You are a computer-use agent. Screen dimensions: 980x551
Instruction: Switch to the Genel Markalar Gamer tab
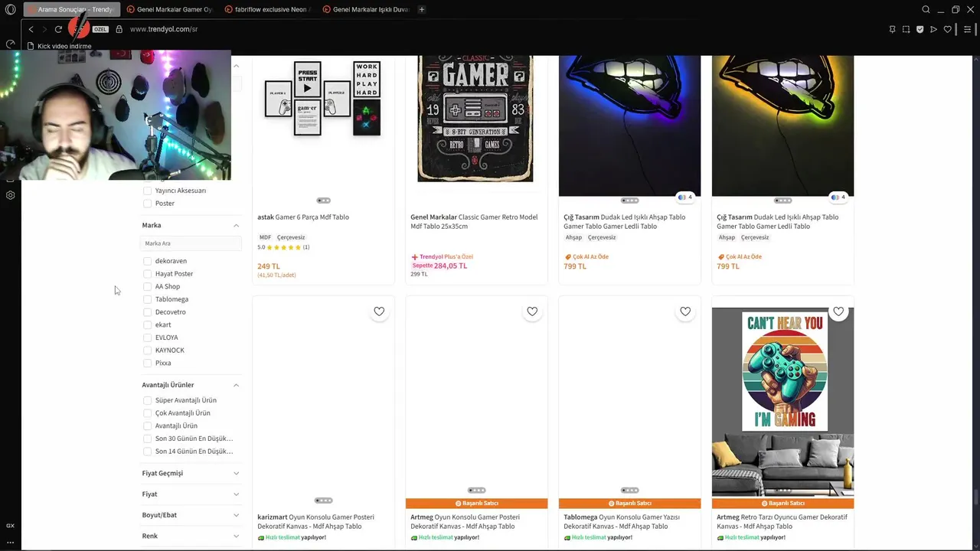point(169,9)
